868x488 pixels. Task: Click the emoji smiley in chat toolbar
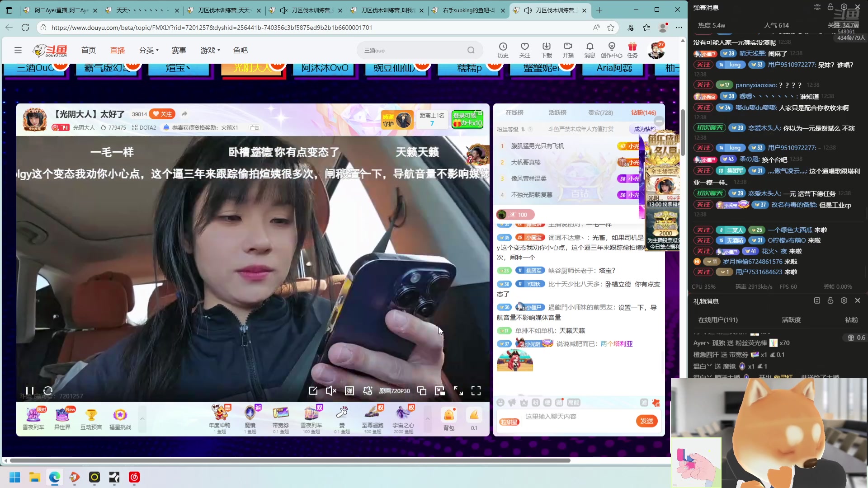coord(500,403)
